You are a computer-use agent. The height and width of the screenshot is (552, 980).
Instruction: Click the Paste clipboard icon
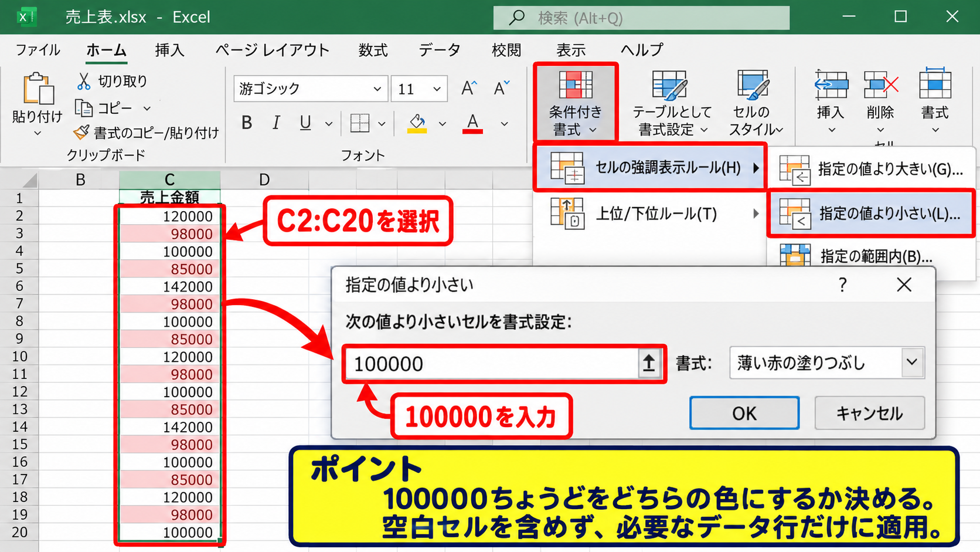(x=38, y=89)
